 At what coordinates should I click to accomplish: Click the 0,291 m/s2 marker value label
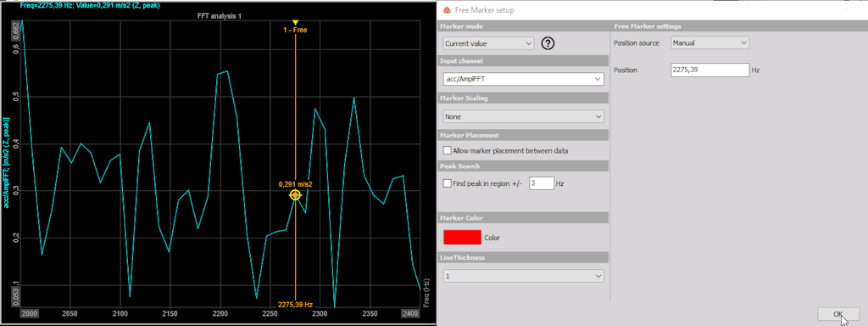coord(296,184)
